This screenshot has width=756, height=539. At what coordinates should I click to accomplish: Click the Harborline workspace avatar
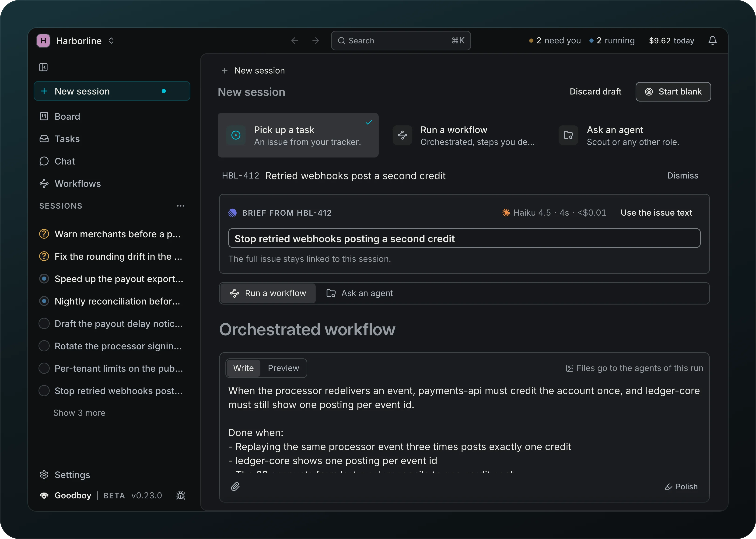[43, 41]
